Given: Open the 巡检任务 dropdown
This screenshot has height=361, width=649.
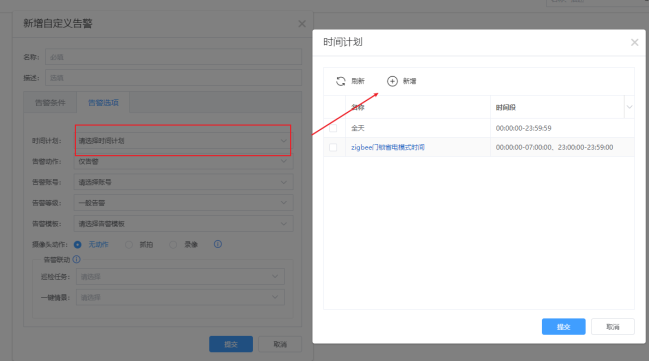Looking at the screenshot, I should [180, 277].
